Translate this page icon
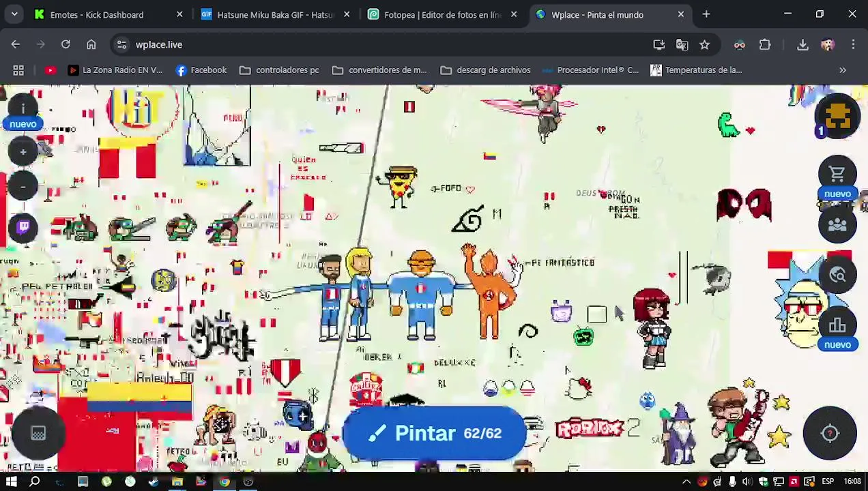868x491 pixels. pyautogui.click(x=682, y=44)
